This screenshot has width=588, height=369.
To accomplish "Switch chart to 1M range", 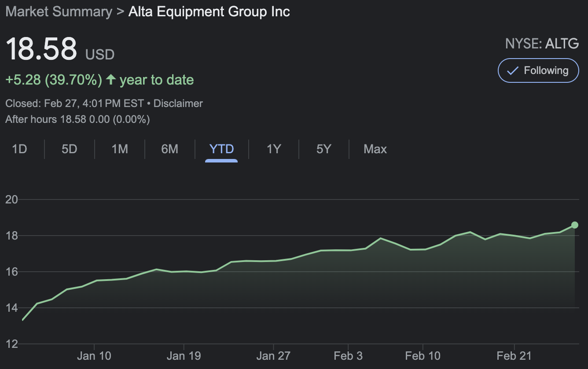I will click(119, 149).
